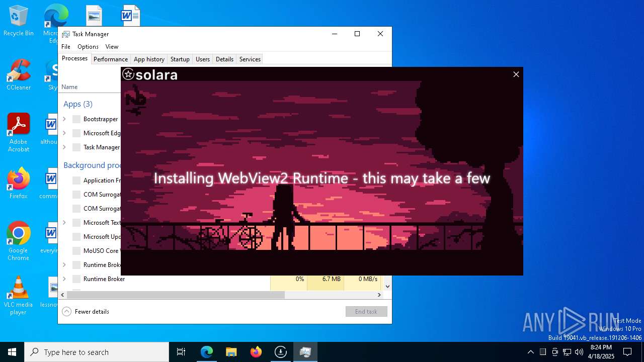This screenshot has width=644, height=362.
Task: Select the Word document icon on desktop top row
Action: click(x=130, y=16)
